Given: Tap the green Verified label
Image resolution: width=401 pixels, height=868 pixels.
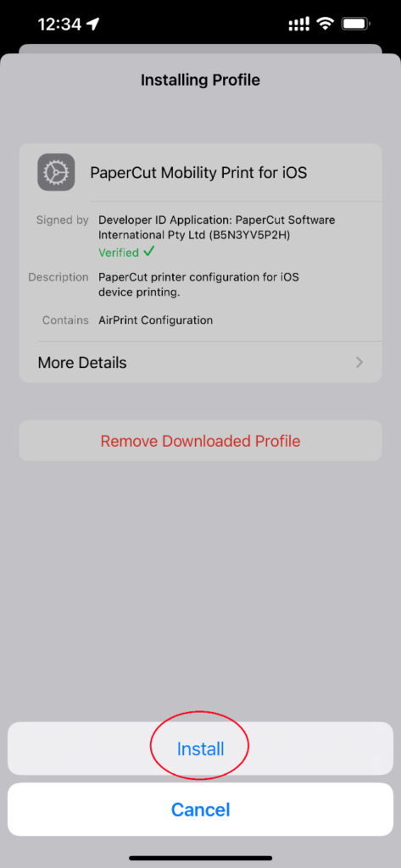Looking at the screenshot, I should pyautogui.click(x=119, y=253).
